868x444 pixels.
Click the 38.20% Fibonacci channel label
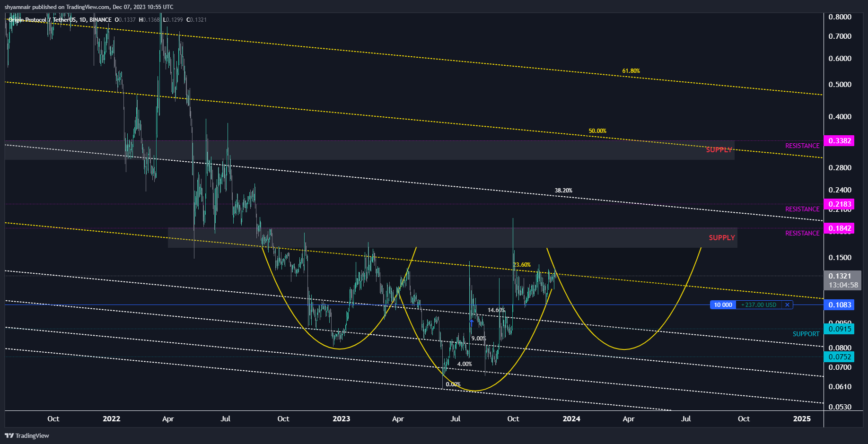(x=563, y=191)
